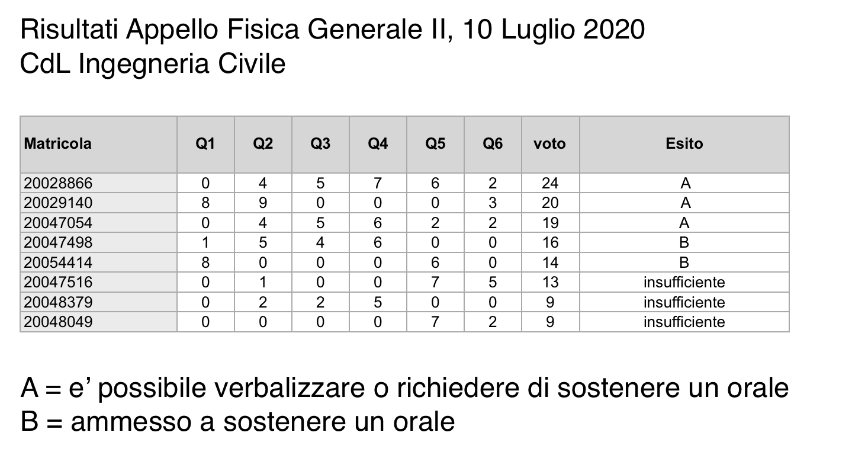Click the CdL Ingegneria Civile subtitle
The height and width of the screenshot is (461, 868).
pos(153,64)
